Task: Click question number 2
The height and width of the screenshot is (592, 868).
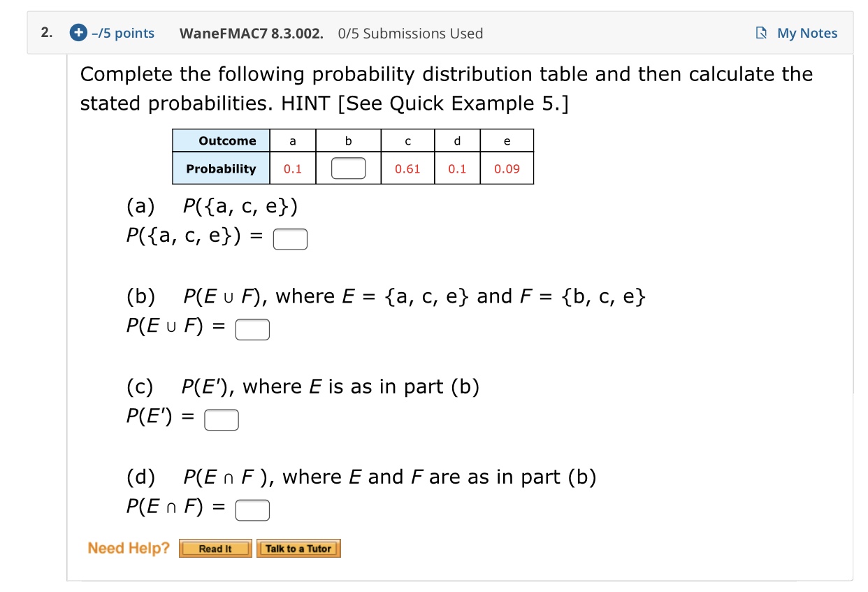Action: (x=45, y=33)
